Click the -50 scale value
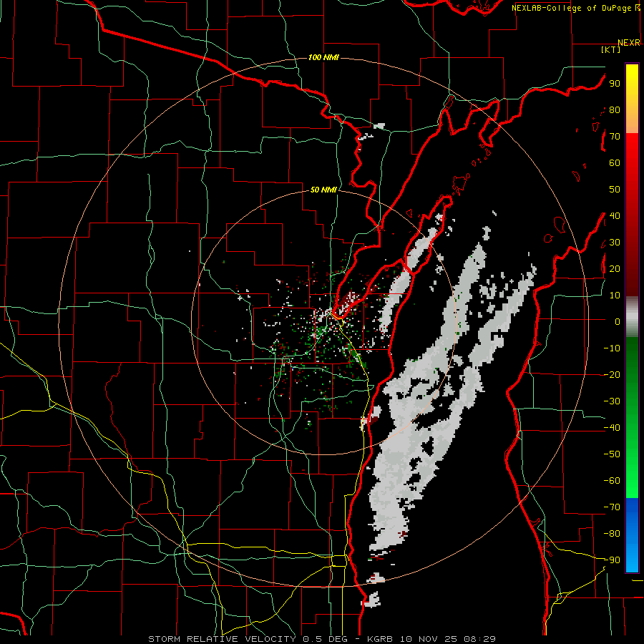 (612, 454)
